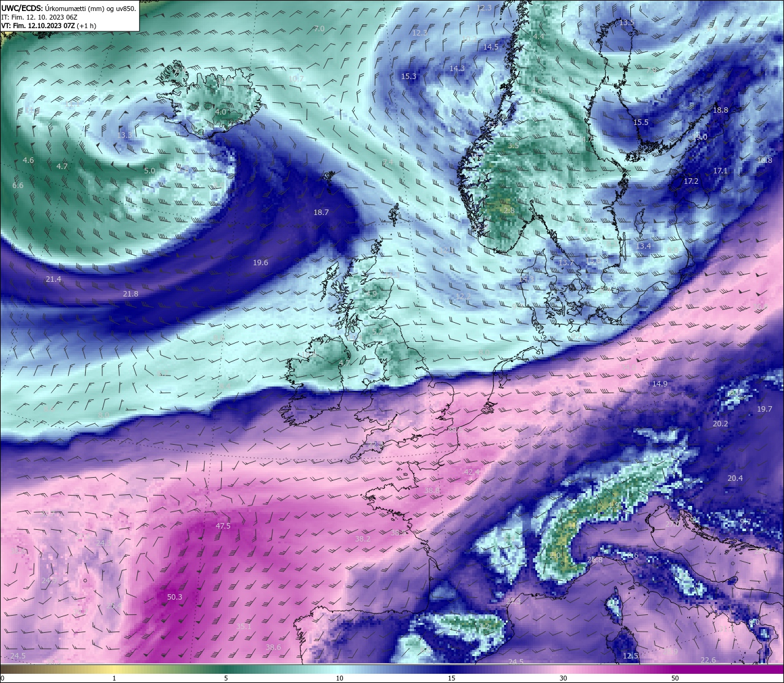Select the 17.1 value label
Viewport: 784px width, 683px height.
(720, 171)
